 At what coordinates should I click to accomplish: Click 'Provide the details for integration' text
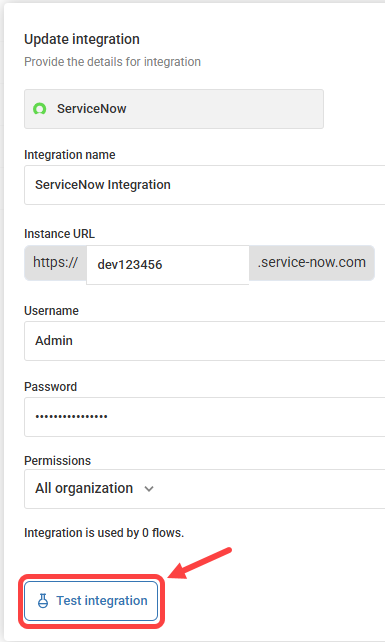112,62
